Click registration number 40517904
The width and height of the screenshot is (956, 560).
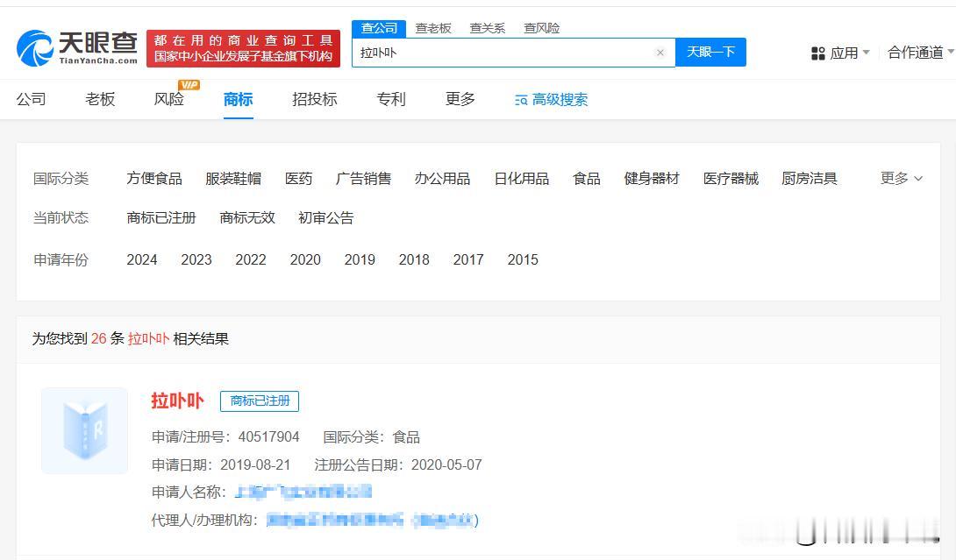click(x=269, y=437)
